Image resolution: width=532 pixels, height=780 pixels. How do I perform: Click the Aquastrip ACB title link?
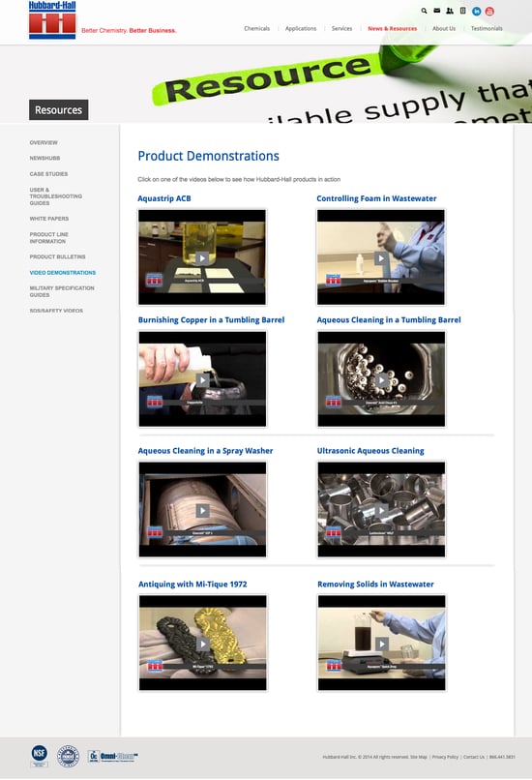[164, 198]
